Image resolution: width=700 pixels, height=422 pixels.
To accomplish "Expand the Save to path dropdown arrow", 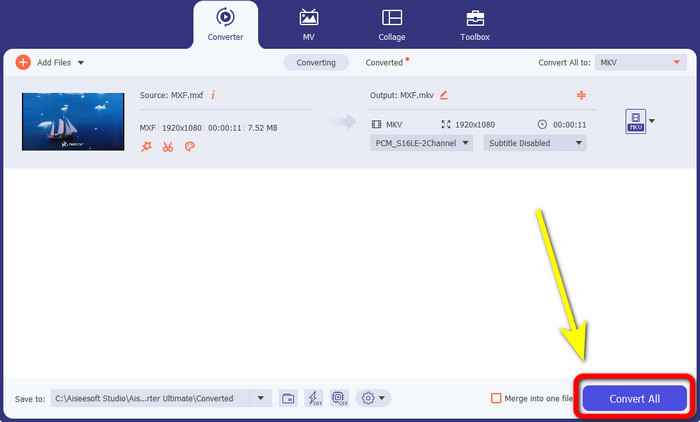I will click(x=261, y=398).
